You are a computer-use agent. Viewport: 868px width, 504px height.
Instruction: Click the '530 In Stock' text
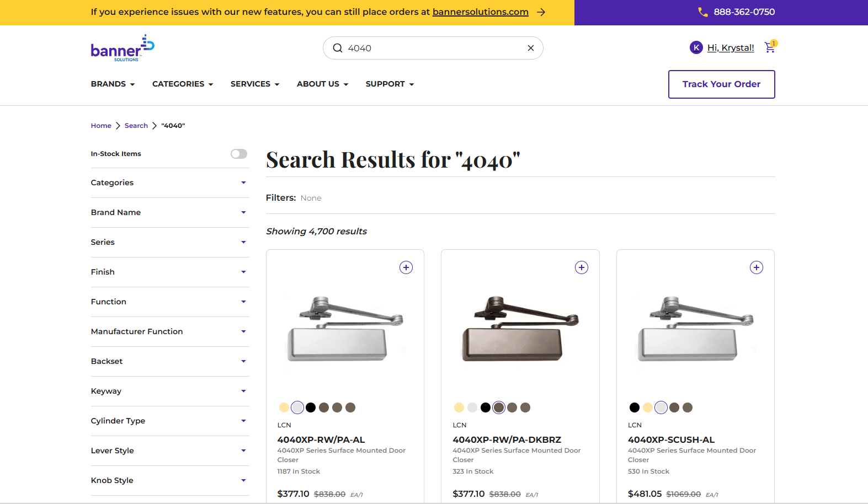coord(649,471)
